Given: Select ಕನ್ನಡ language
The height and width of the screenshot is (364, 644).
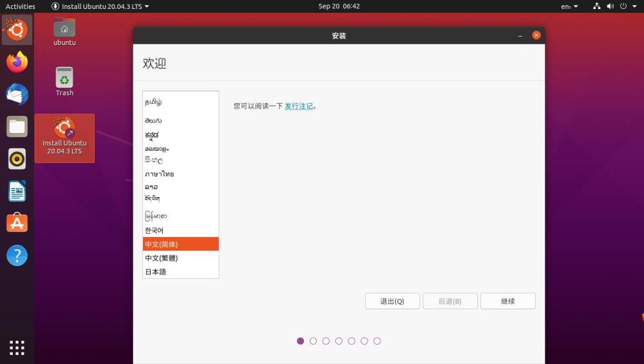Looking at the screenshot, I should pyautogui.click(x=181, y=135).
